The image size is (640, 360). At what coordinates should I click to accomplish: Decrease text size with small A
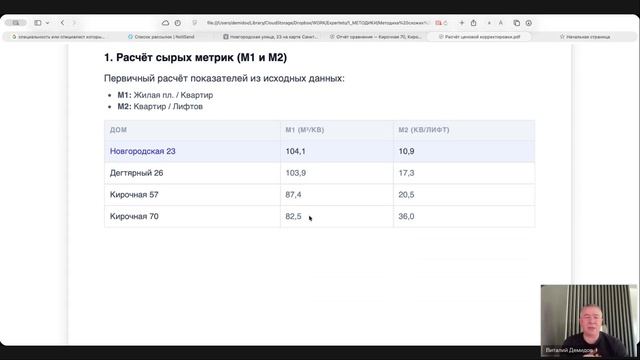489,23
